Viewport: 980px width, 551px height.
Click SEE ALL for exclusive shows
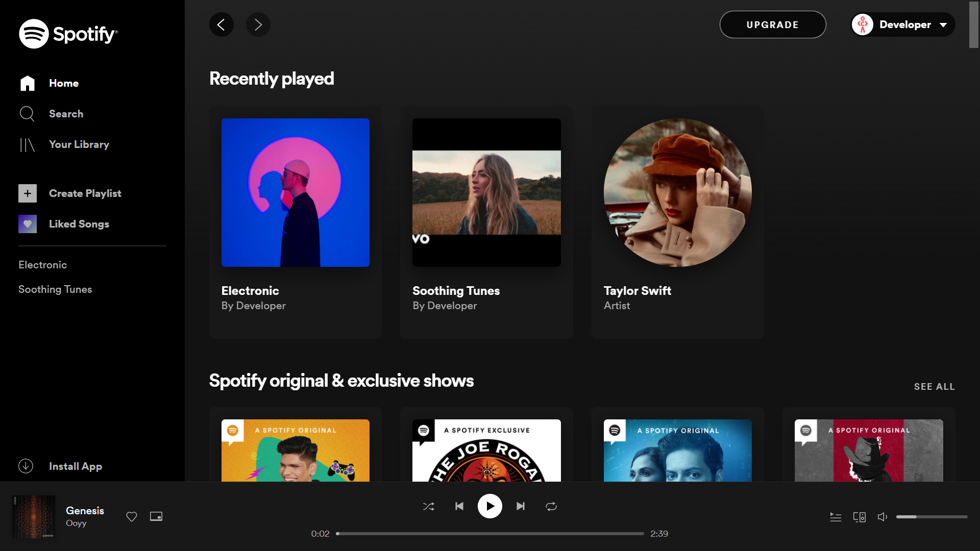tap(934, 387)
